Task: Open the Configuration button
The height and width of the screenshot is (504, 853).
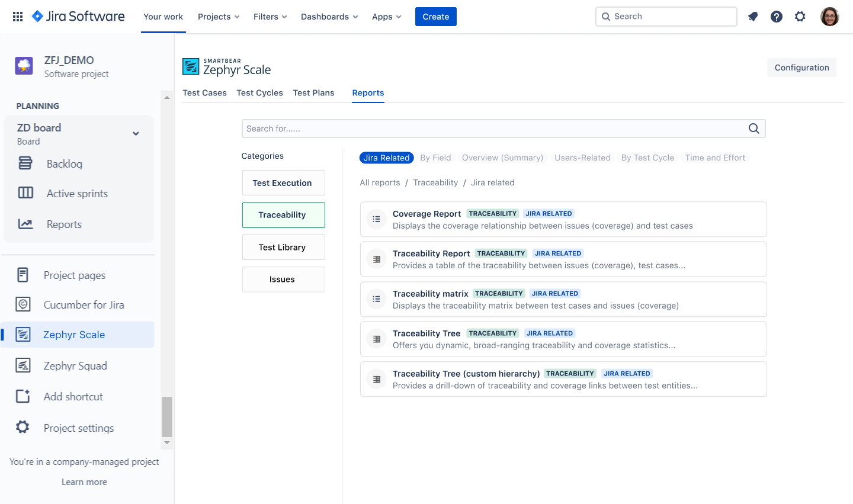Action: 801,68
